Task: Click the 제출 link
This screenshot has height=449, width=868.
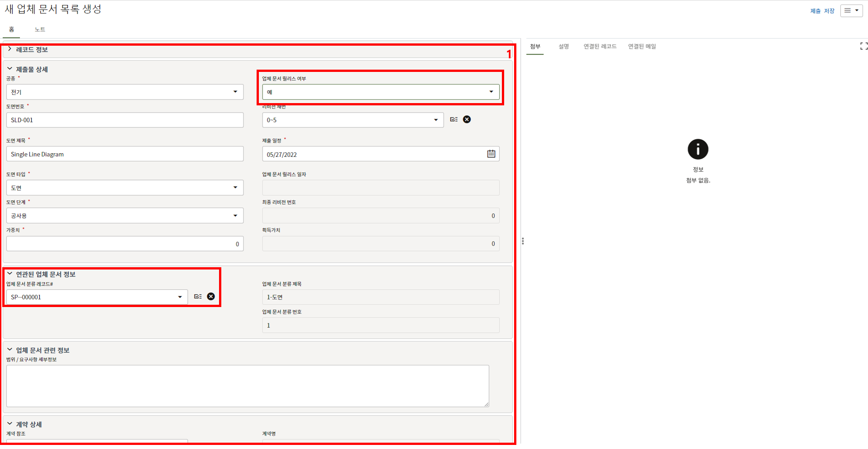Action: [x=815, y=11]
